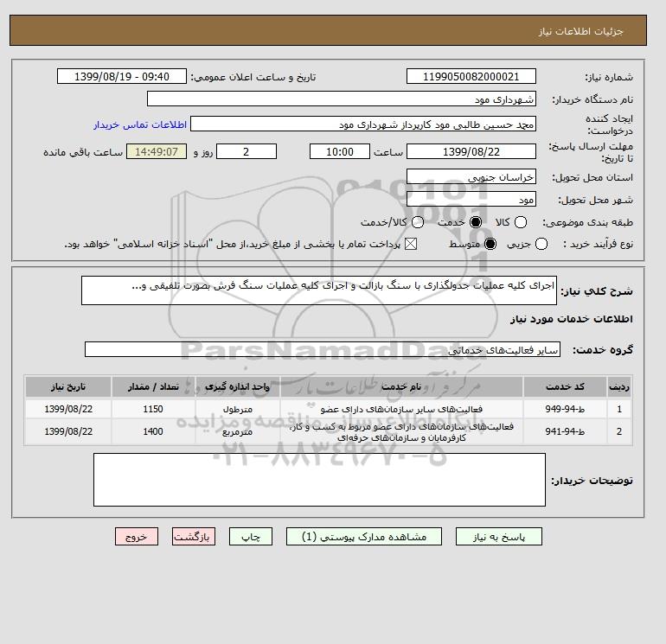
Task: Click the ردیف column header
Action: point(619,386)
